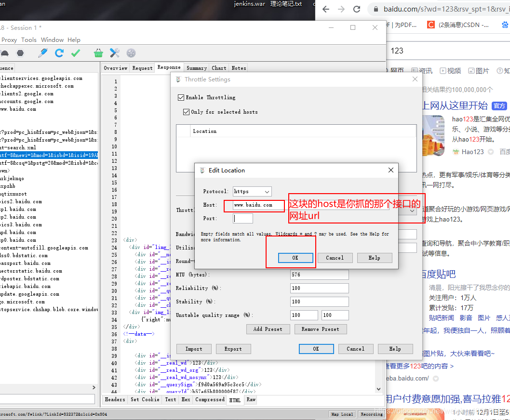The width and height of the screenshot is (510, 420).
Task: Click the green validate checkmark icon
Action: (x=76, y=53)
